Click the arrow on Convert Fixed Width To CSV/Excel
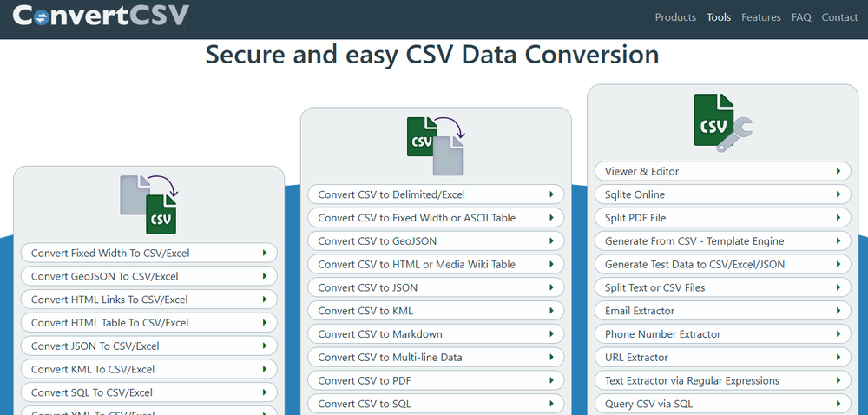The width and height of the screenshot is (868, 415). pyautogui.click(x=265, y=253)
